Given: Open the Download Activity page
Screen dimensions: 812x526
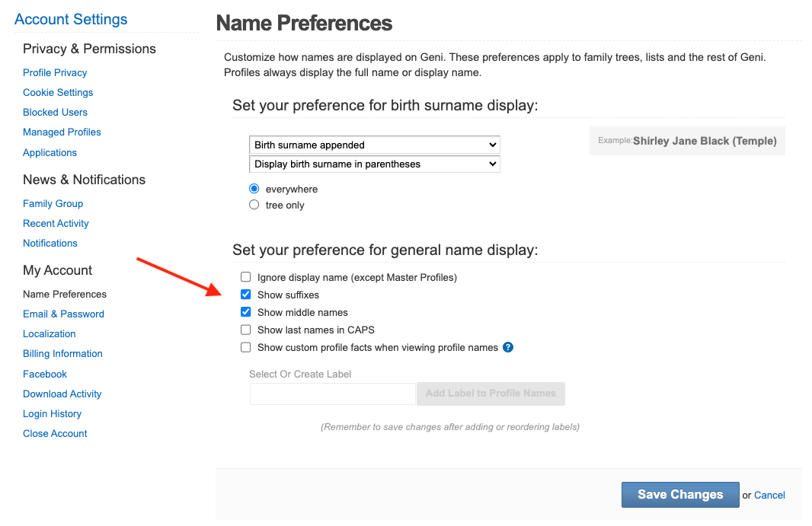Looking at the screenshot, I should click(62, 394).
